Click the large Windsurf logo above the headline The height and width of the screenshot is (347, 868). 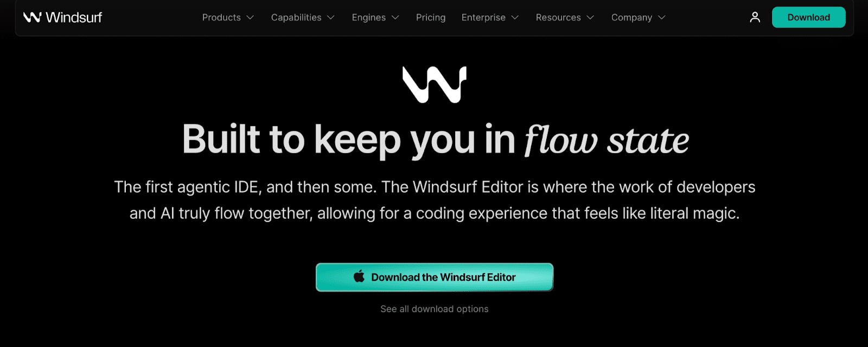pyautogui.click(x=435, y=85)
